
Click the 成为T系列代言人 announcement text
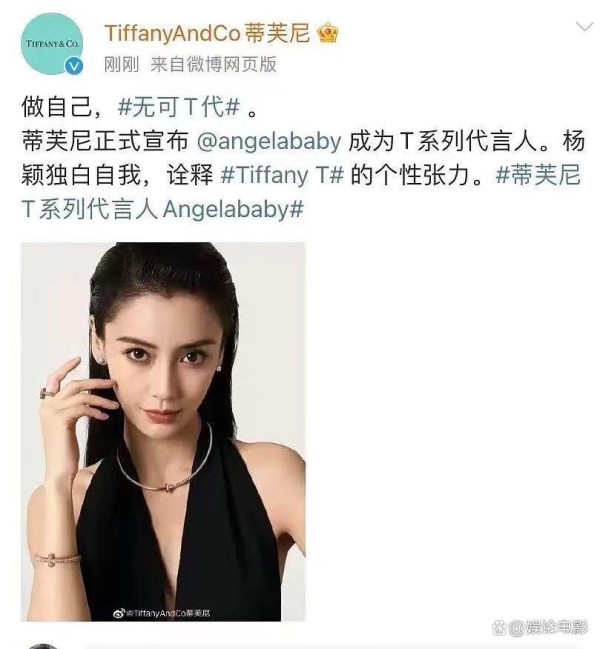[449, 141]
